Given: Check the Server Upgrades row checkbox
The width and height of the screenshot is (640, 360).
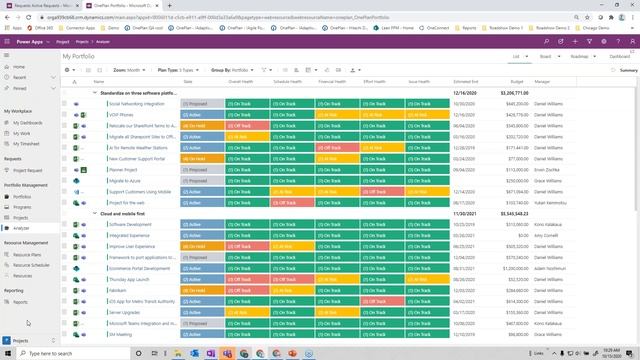Looking at the screenshot, I should click(x=64, y=312).
